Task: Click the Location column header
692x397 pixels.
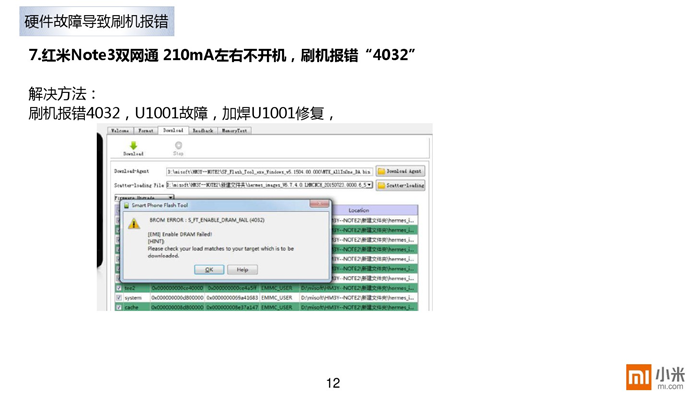Action: pyautogui.click(x=358, y=210)
